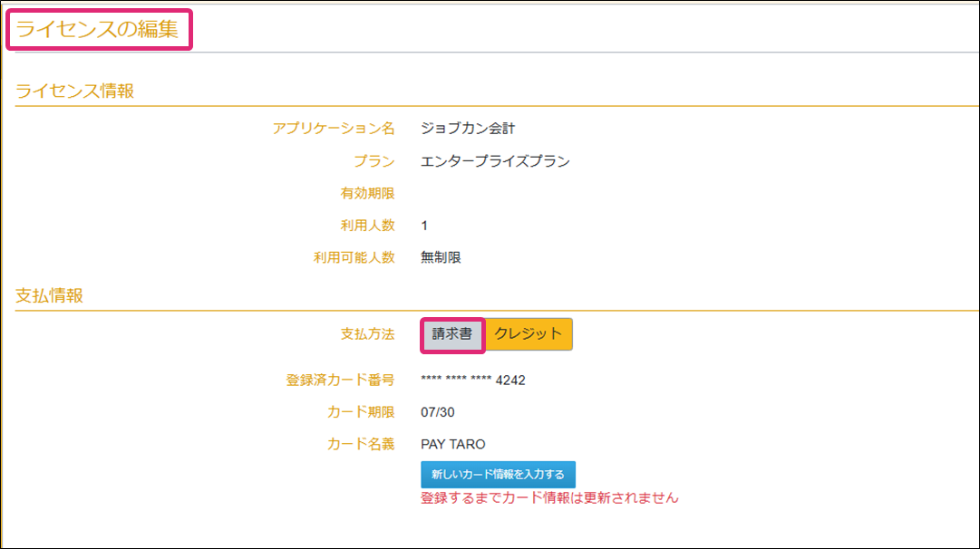Click the 有効期限 label
The image size is (980, 549).
367,193
